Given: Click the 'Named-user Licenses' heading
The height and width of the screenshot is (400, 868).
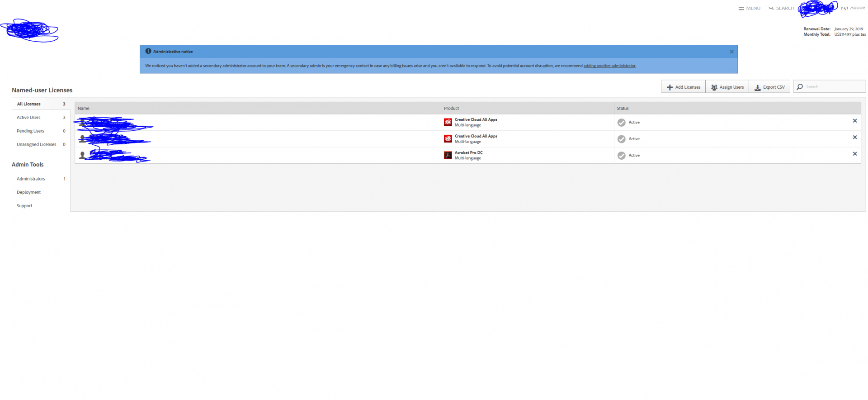Looking at the screenshot, I should point(42,90).
